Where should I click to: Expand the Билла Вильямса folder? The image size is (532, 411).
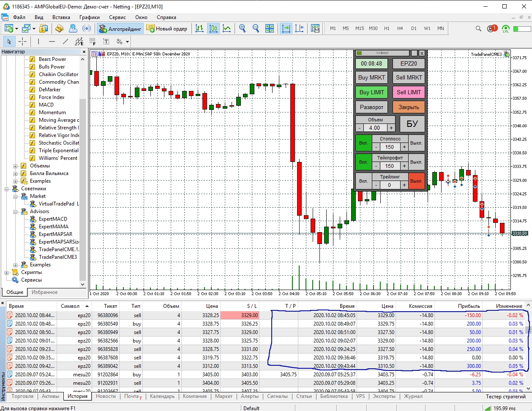tap(16, 173)
